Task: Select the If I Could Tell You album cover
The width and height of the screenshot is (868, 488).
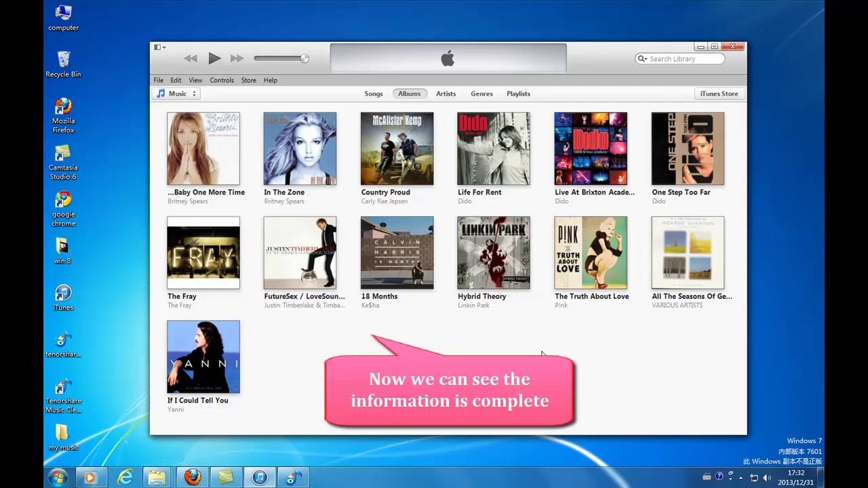Action: pos(203,357)
